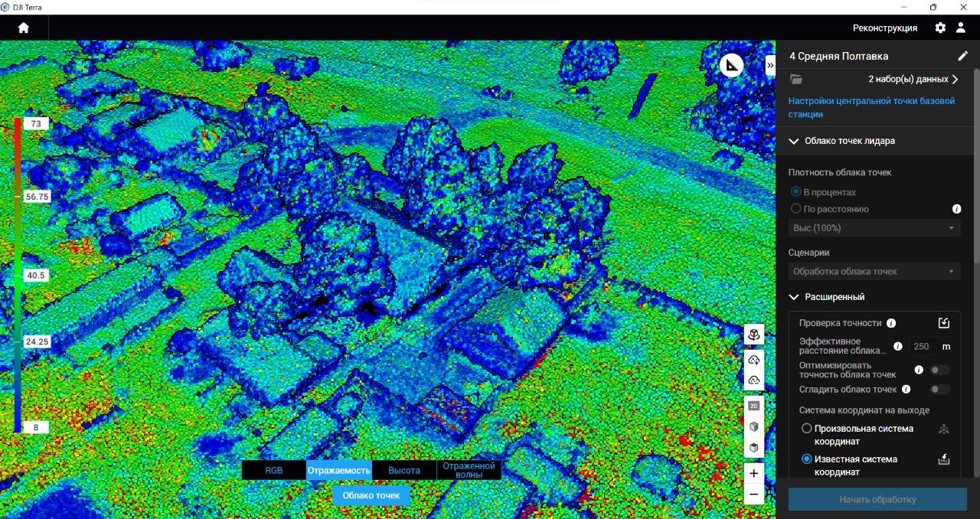The height and width of the screenshot is (519, 980).
Task: Click the Облако точек button
Action: coord(371,495)
